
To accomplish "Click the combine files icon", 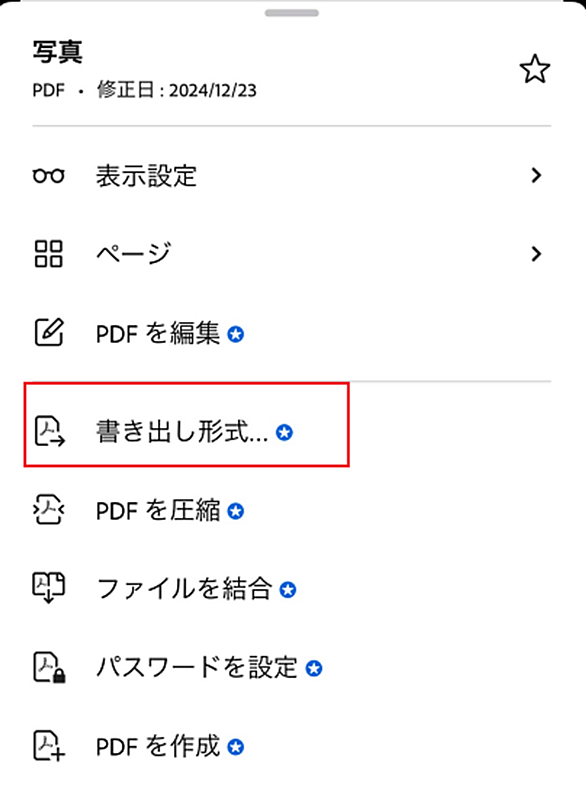I will [48, 588].
